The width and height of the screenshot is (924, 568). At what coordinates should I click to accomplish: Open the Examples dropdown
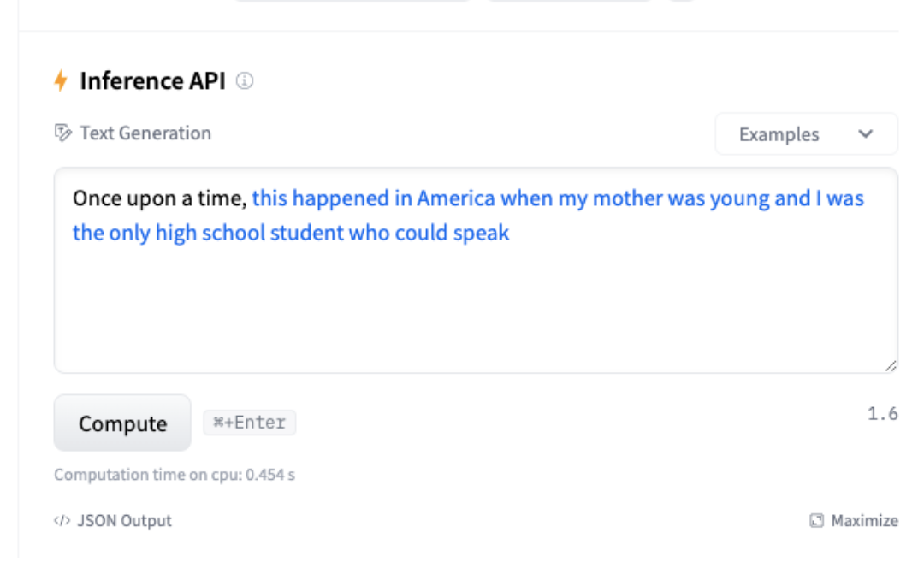(x=805, y=134)
